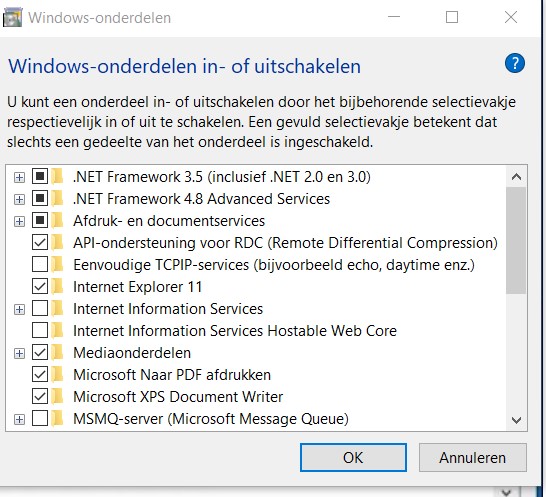Expand the MSMQ-server tree node
Screen dimensions: 546x497
(20, 419)
